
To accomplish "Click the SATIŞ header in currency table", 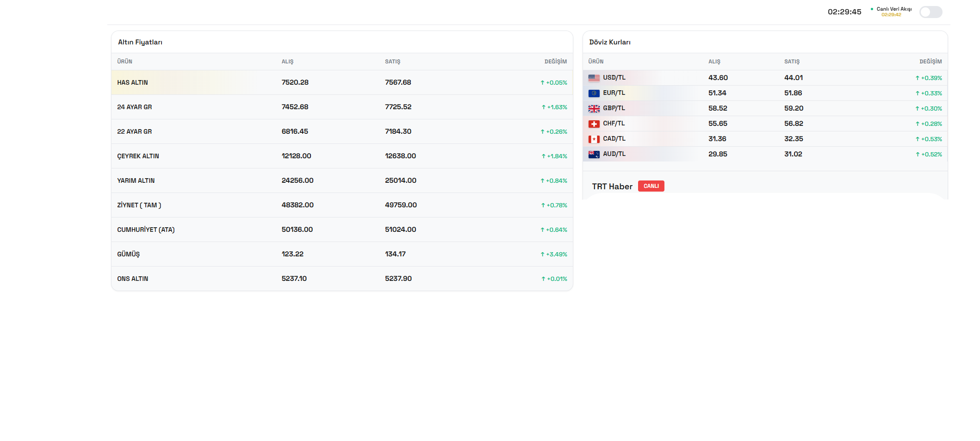I will tap(791, 62).
